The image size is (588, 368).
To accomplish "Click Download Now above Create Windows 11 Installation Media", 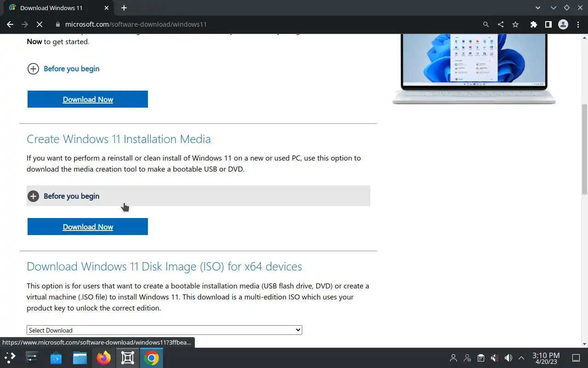I will 88,99.
